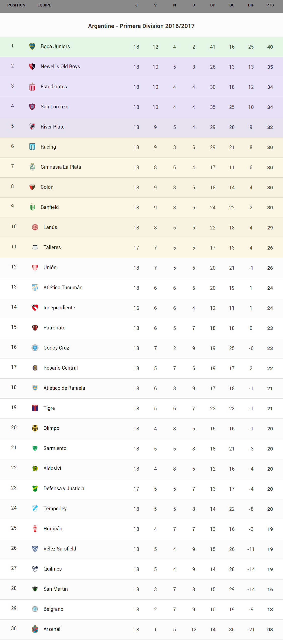Click Lanús points total of 29
The image size is (283, 644).
coord(270,228)
